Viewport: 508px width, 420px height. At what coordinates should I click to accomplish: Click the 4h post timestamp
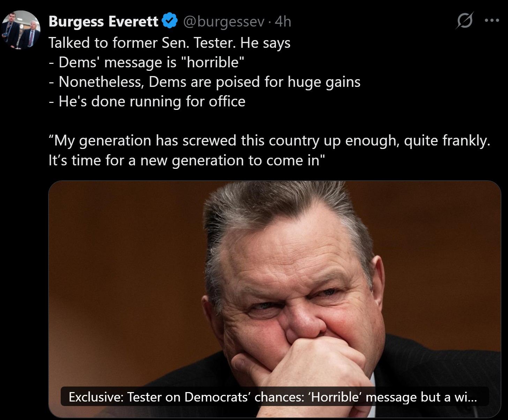[x=283, y=22]
